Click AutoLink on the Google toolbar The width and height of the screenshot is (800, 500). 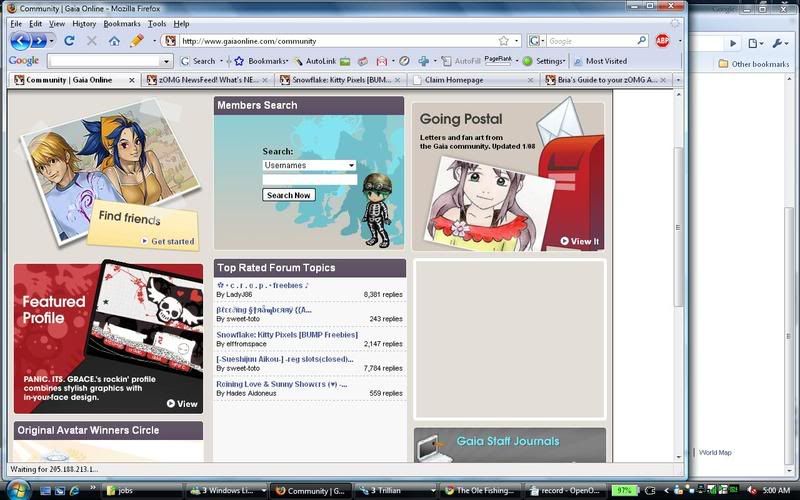(x=314, y=61)
